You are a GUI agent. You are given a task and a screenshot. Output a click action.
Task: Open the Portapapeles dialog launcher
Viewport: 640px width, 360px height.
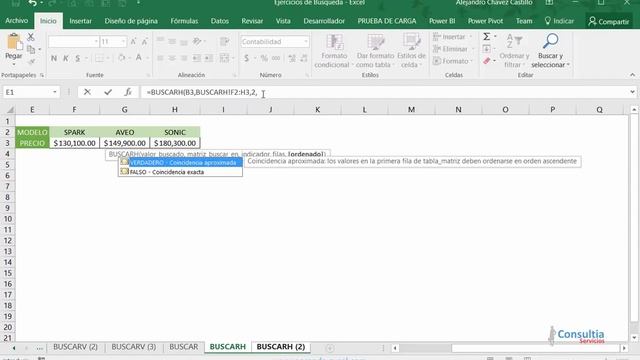pyautogui.click(x=42, y=75)
